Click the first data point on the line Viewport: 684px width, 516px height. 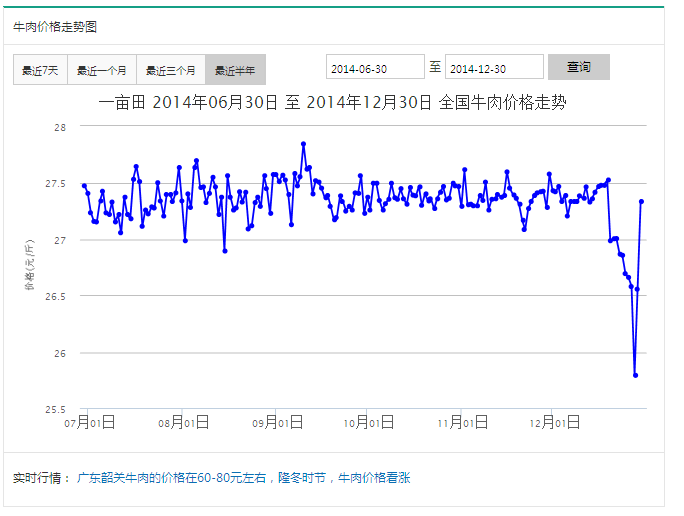coord(84,186)
